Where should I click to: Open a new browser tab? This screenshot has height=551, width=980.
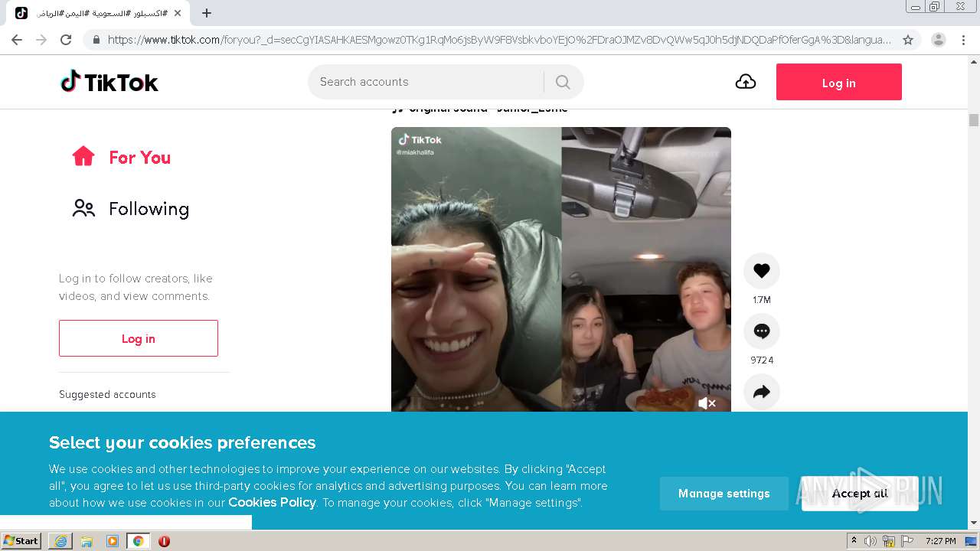pos(207,13)
